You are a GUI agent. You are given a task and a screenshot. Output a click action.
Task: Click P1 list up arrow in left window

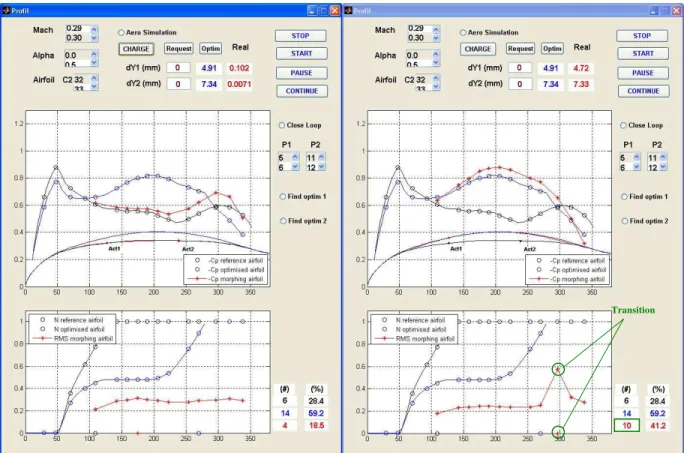click(x=295, y=157)
